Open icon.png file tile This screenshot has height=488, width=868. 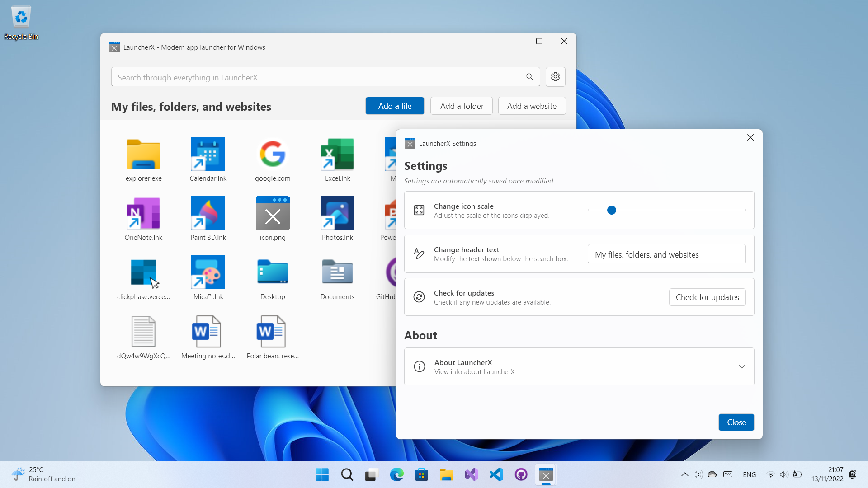273,219
